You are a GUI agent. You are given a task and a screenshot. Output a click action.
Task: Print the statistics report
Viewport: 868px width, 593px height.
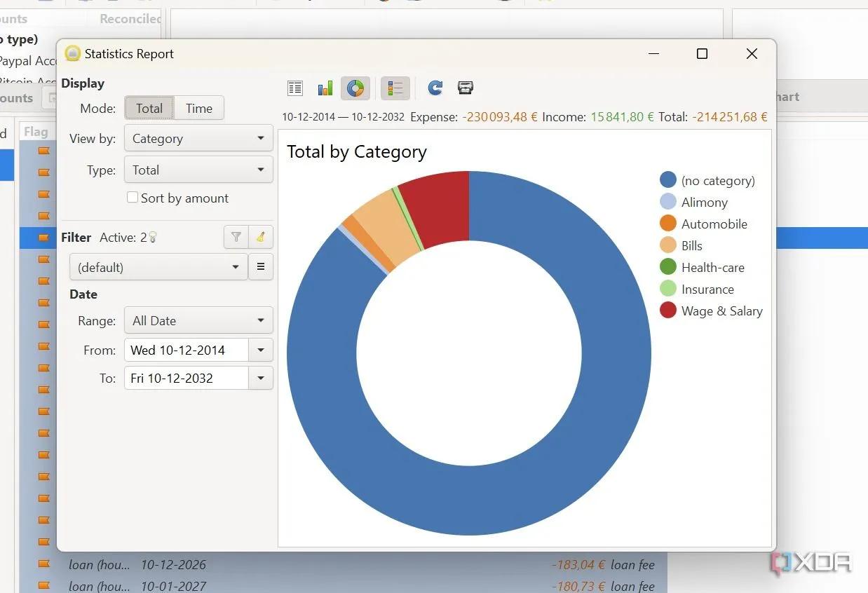tap(466, 88)
